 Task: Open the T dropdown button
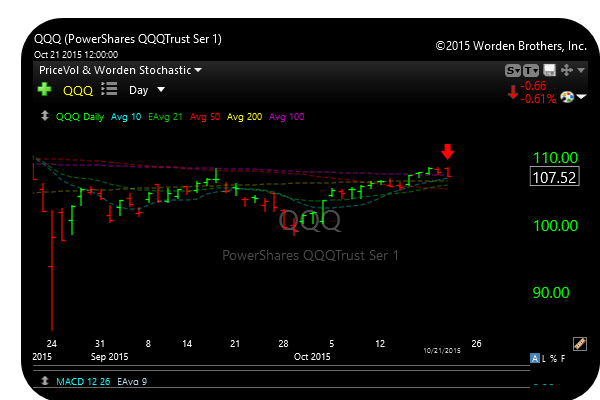(x=531, y=70)
